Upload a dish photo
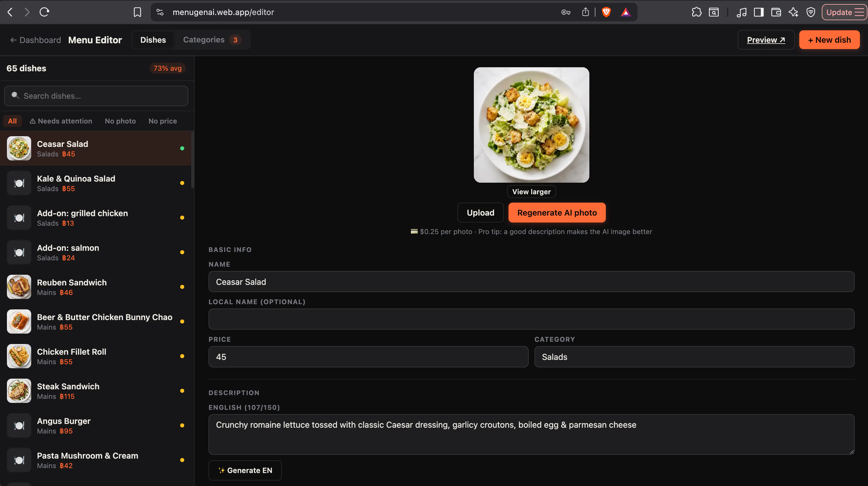This screenshot has height=486, width=868. (x=480, y=212)
